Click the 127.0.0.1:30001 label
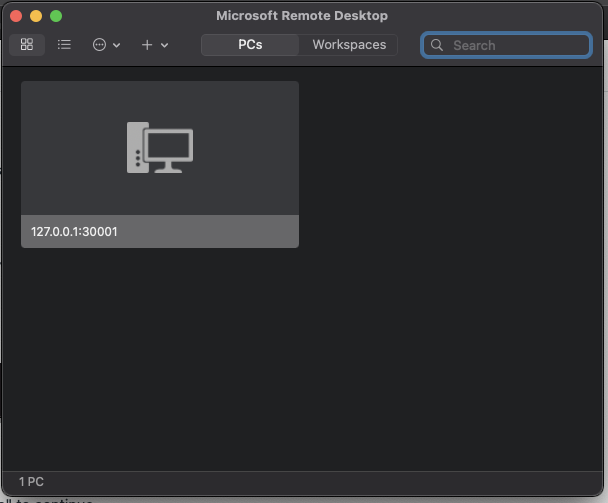608x503 pixels. coord(74,232)
